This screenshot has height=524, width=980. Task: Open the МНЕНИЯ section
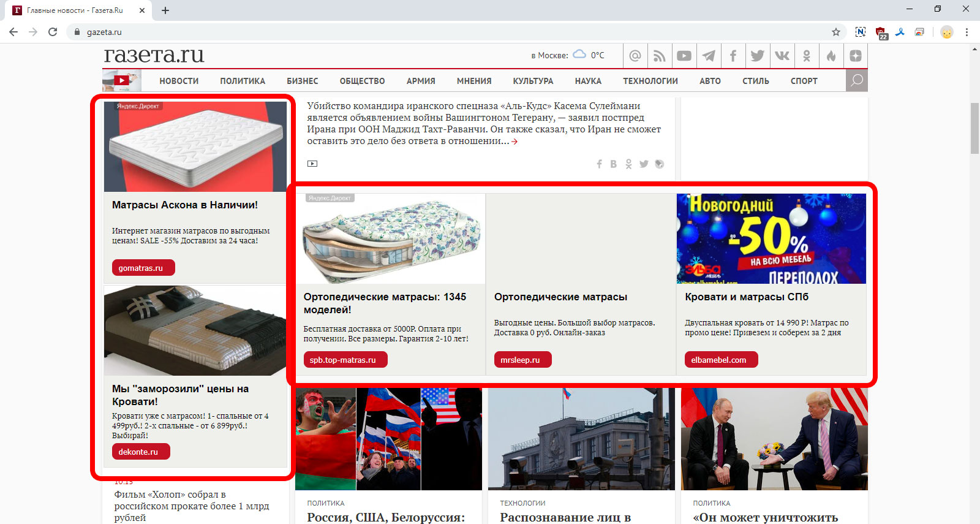pos(474,81)
